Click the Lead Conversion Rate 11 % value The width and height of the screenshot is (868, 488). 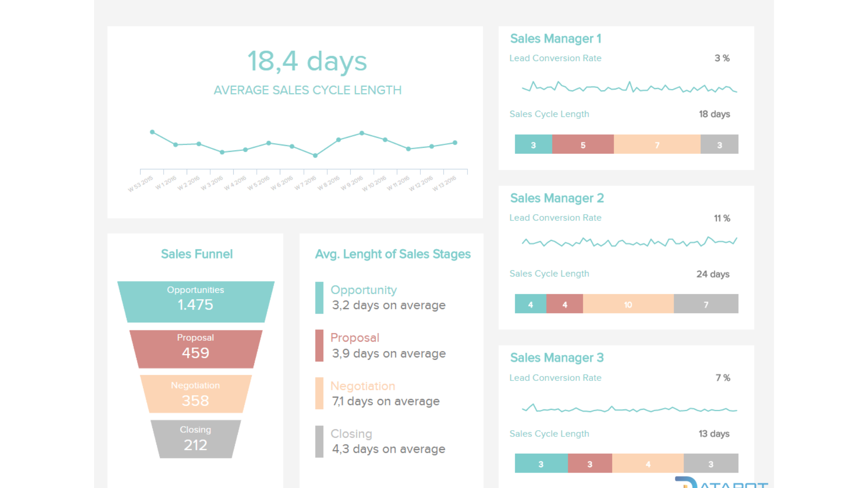coord(722,218)
